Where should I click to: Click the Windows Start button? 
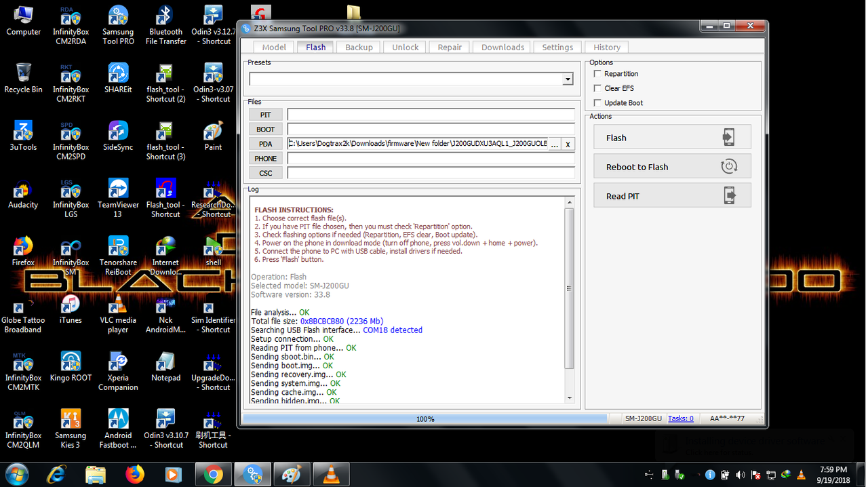(17, 473)
